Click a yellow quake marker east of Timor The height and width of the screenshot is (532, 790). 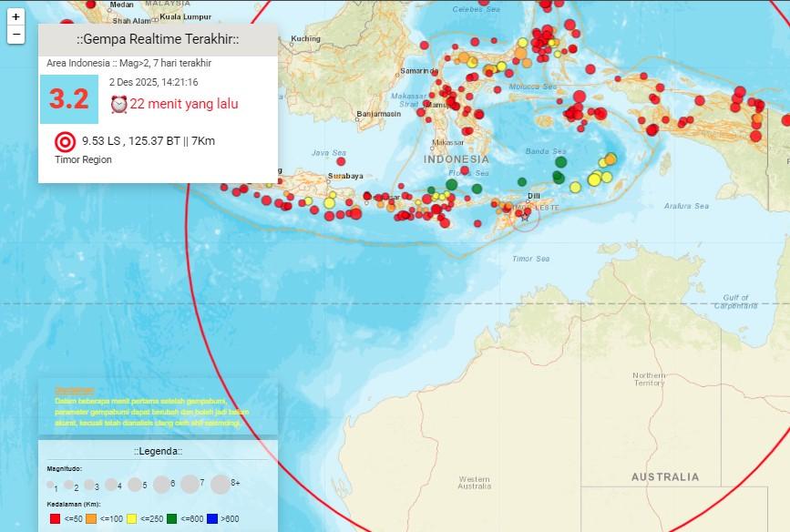(x=593, y=177)
